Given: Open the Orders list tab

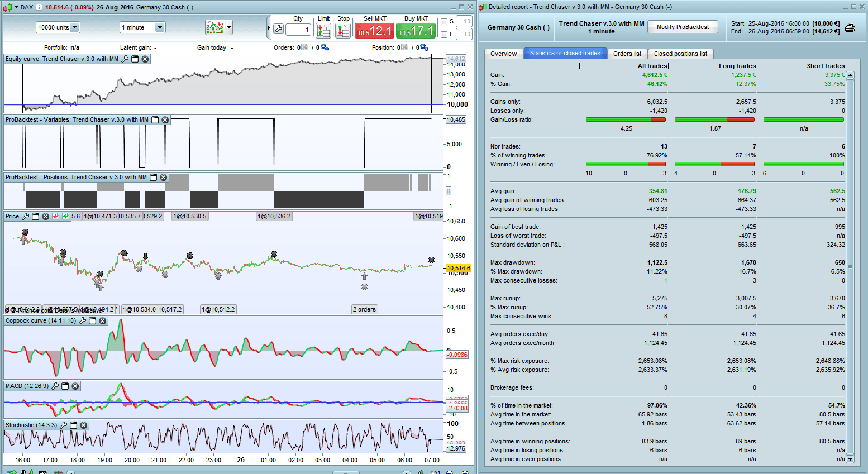Looking at the screenshot, I should click(x=627, y=54).
